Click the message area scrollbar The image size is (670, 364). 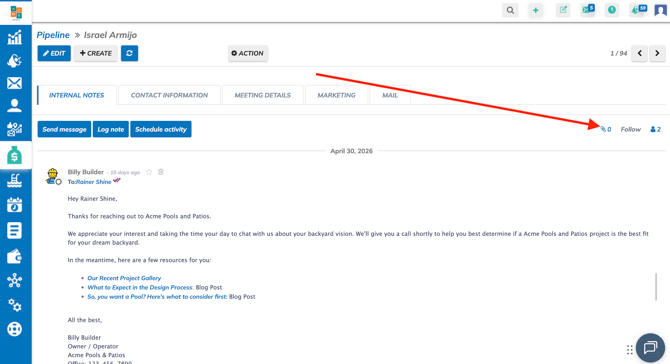point(656,287)
